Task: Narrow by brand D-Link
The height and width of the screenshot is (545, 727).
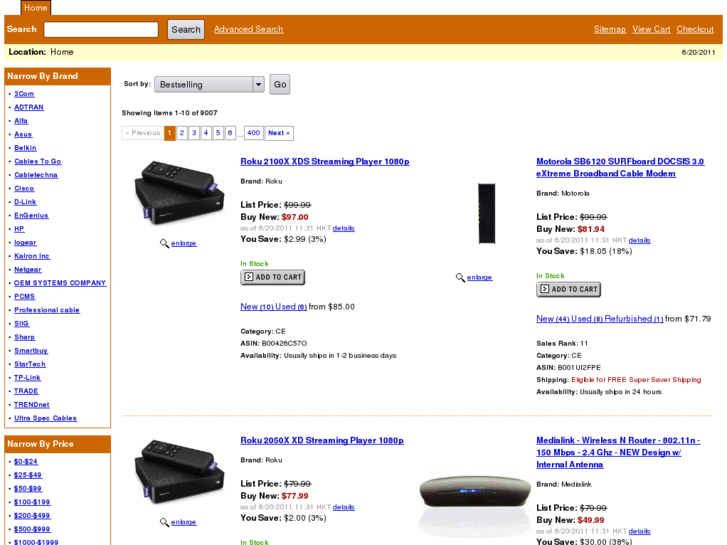Action: coord(25,202)
